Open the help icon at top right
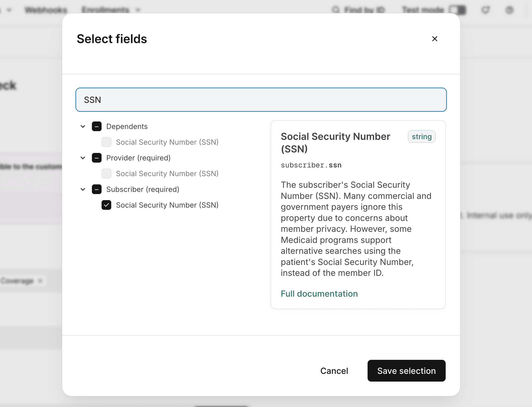Screen dimensions: 532x407 (x=510, y=10)
